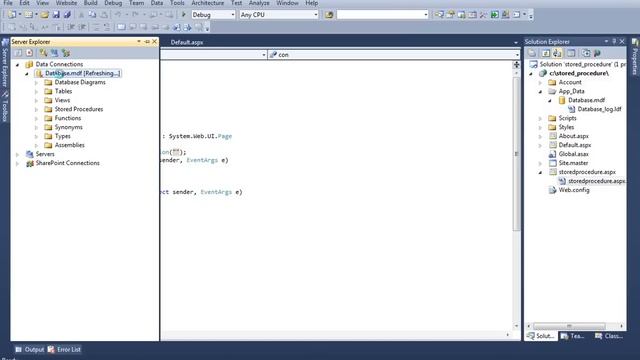Screen dimensions: 640x360
Task: Toggle auto-hide pin on Server Explorer
Action: pos(147,42)
